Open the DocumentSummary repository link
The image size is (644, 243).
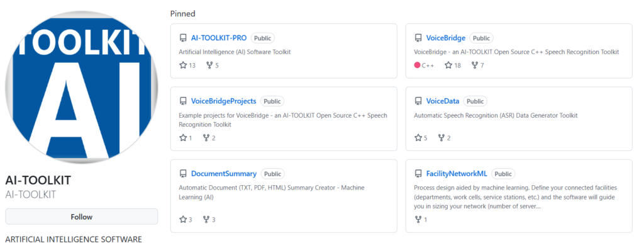(x=224, y=174)
